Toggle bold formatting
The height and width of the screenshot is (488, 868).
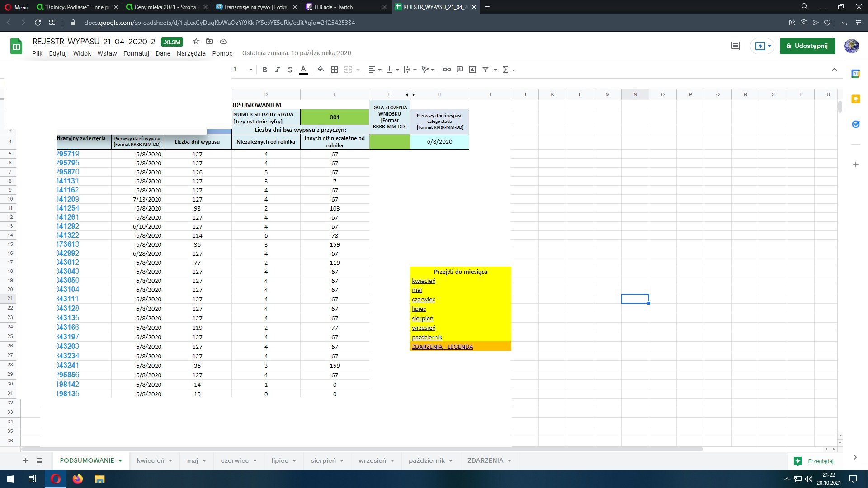click(264, 70)
